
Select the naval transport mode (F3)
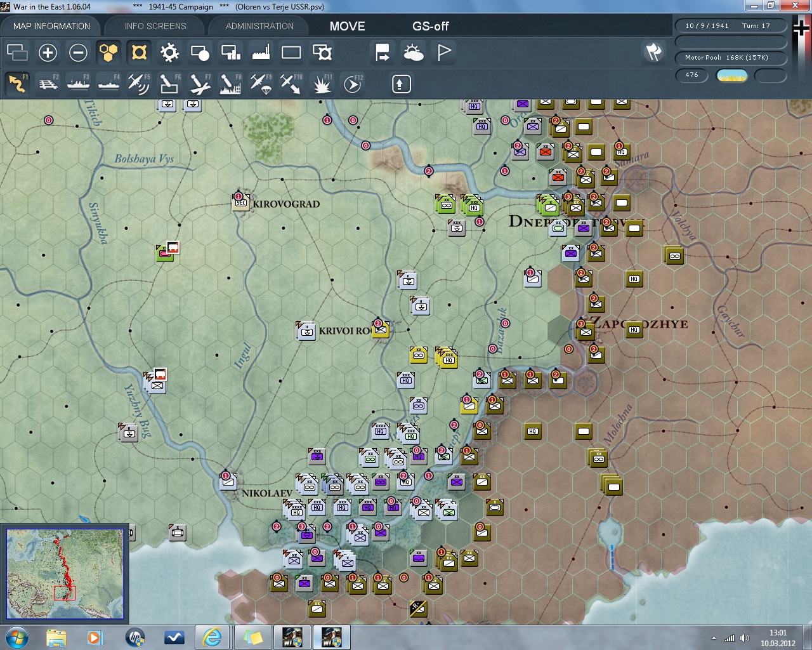point(79,84)
